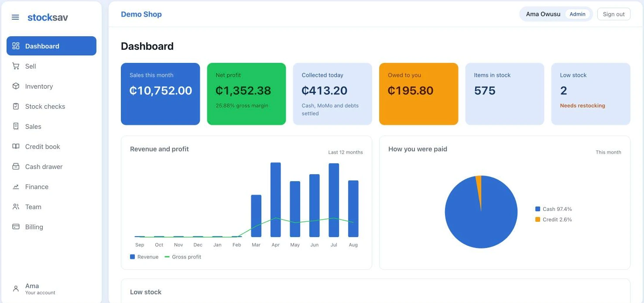Open the Cash drawer label
Viewport: 644px width, 303px height.
pos(44,167)
